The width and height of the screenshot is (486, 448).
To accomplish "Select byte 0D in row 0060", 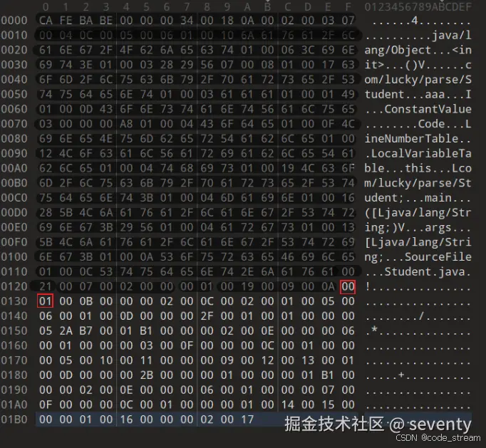I will coord(86,109).
